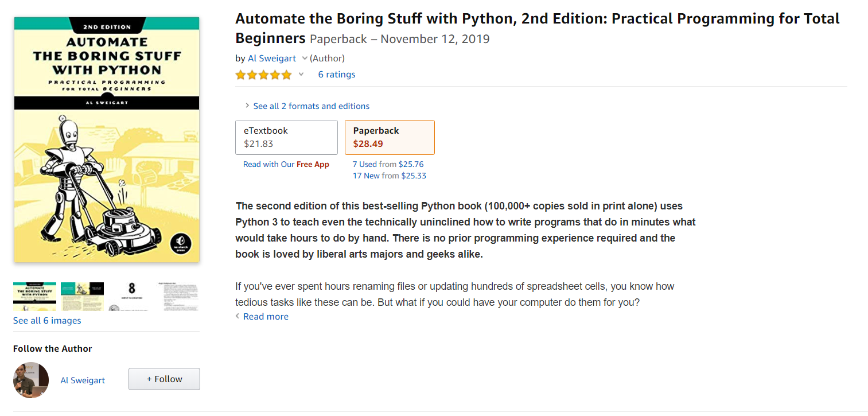Open See all 6 images
The height and width of the screenshot is (416, 868).
47,320
